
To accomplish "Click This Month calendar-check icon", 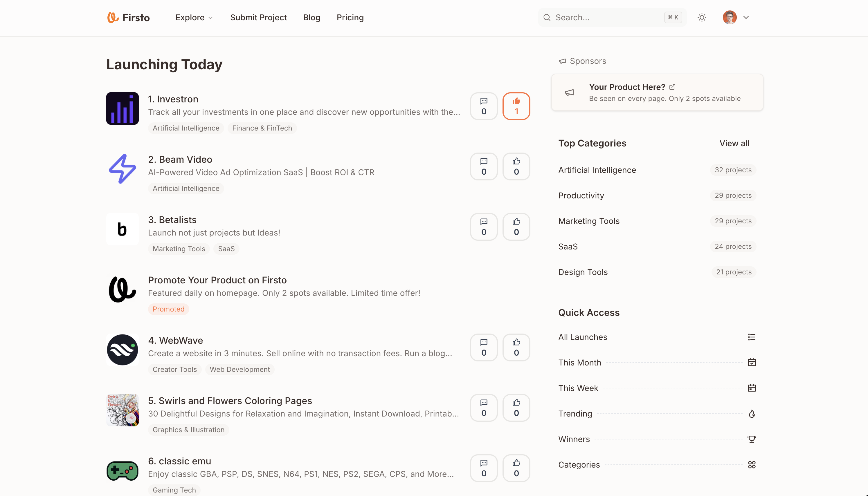I will [x=752, y=363].
